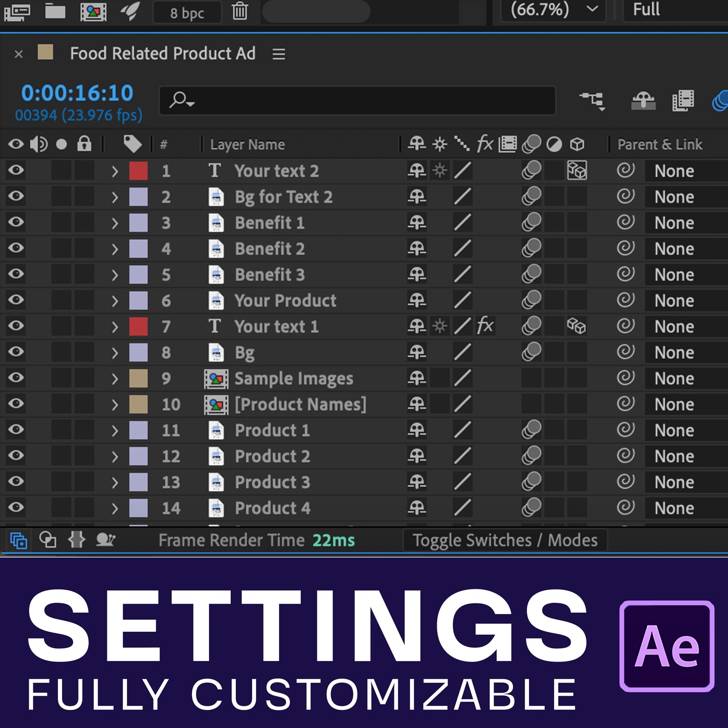Click parent pick whip for Benefit 1

click(625, 222)
